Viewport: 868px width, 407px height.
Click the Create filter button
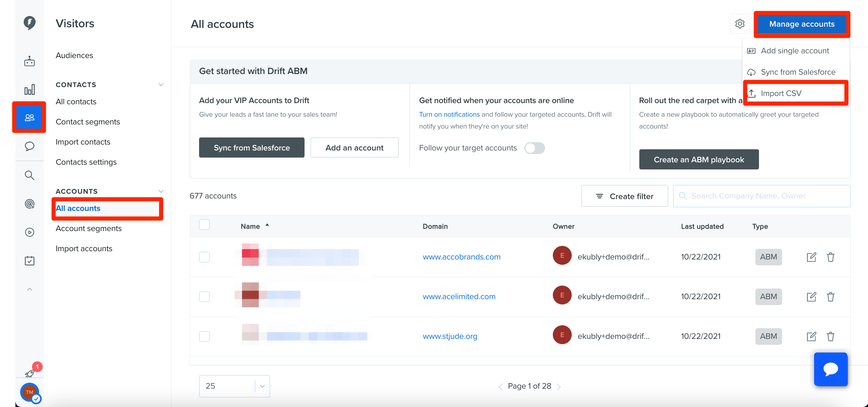pyautogui.click(x=624, y=196)
